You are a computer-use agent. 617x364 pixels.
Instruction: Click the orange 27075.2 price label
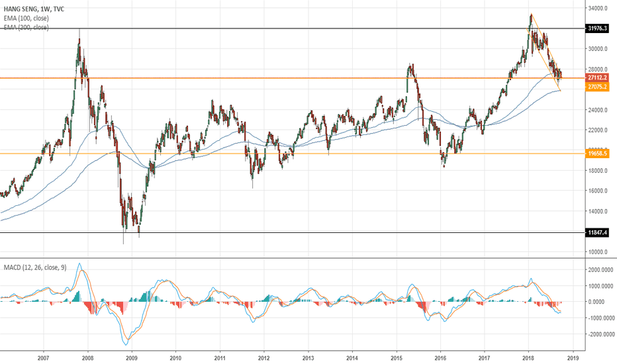(x=597, y=87)
